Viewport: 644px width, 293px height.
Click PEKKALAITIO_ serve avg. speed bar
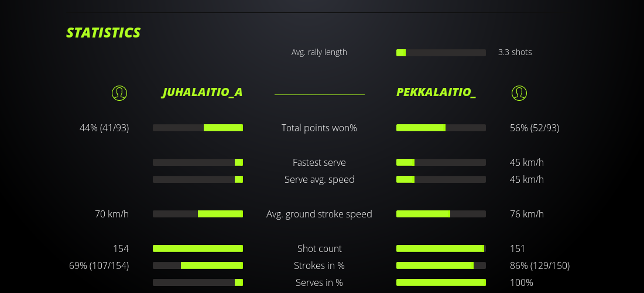[x=441, y=179]
